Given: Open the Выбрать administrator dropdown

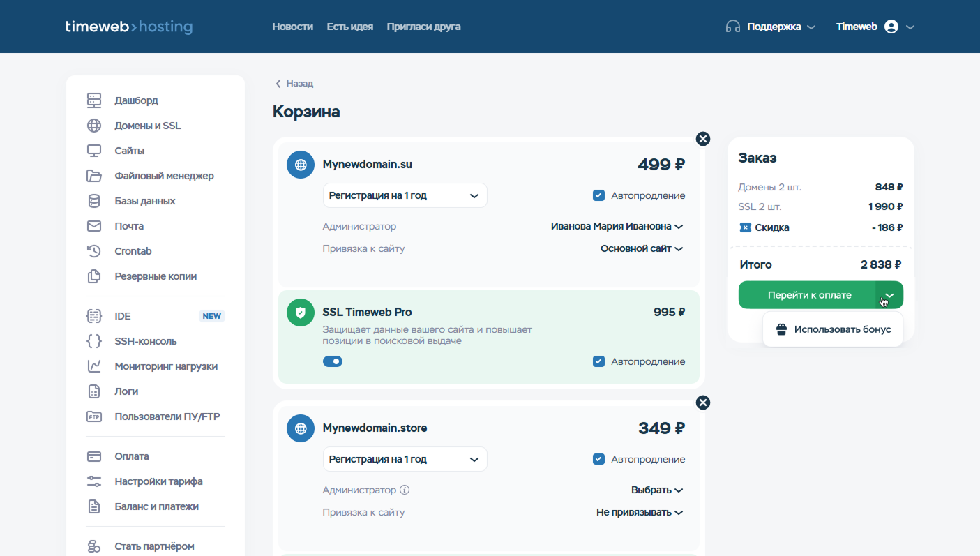Looking at the screenshot, I should coord(657,490).
